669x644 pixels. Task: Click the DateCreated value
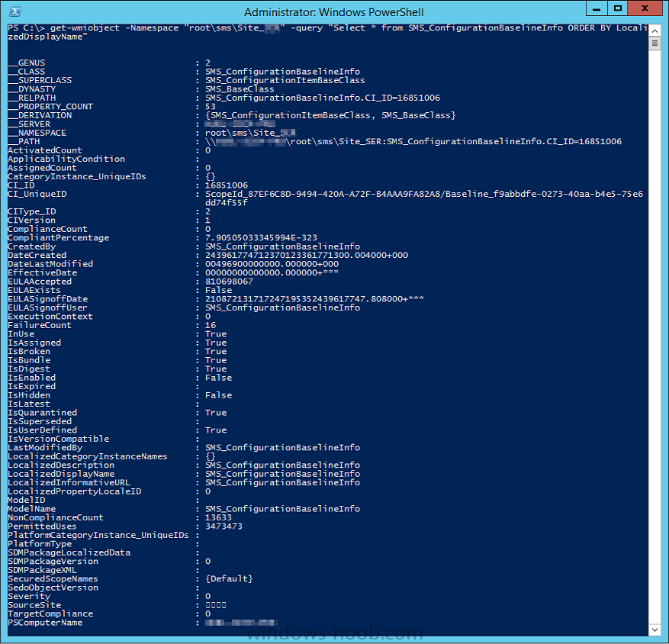click(x=307, y=255)
